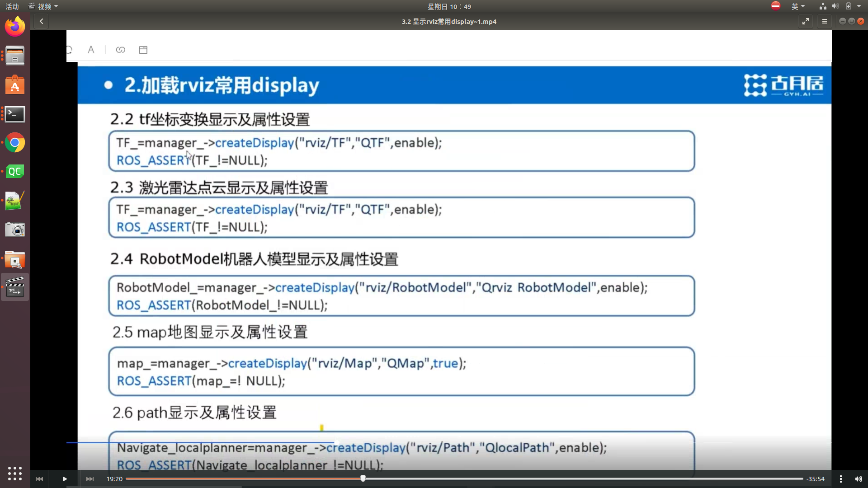Screen dimensions: 868x488
Task: Click the clock in the top bar
Action: pyautogui.click(x=449, y=6)
